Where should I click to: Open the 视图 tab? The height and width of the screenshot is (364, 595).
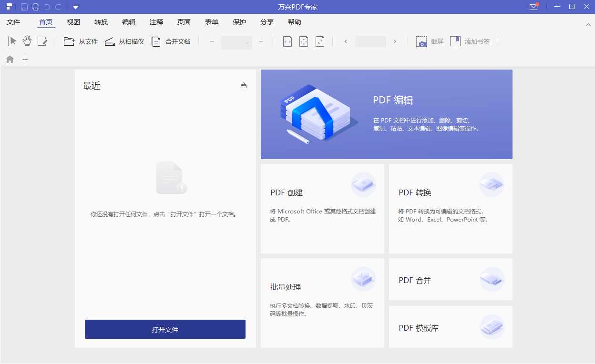click(73, 22)
